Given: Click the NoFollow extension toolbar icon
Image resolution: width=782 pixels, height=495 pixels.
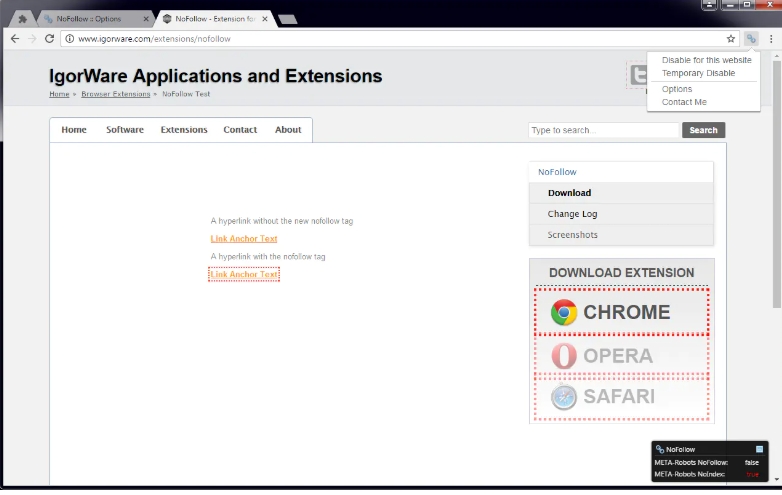Looking at the screenshot, I should 751,39.
